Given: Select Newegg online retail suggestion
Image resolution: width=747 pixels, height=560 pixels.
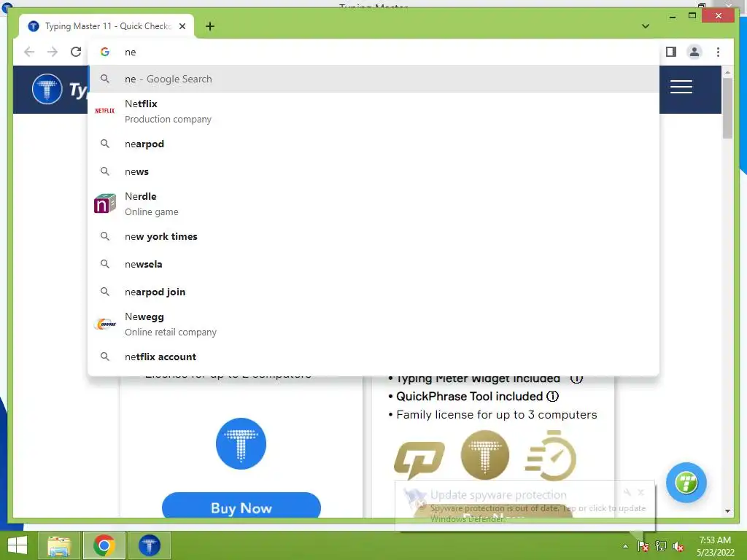Looking at the screenshot, I should pos(373,324).
